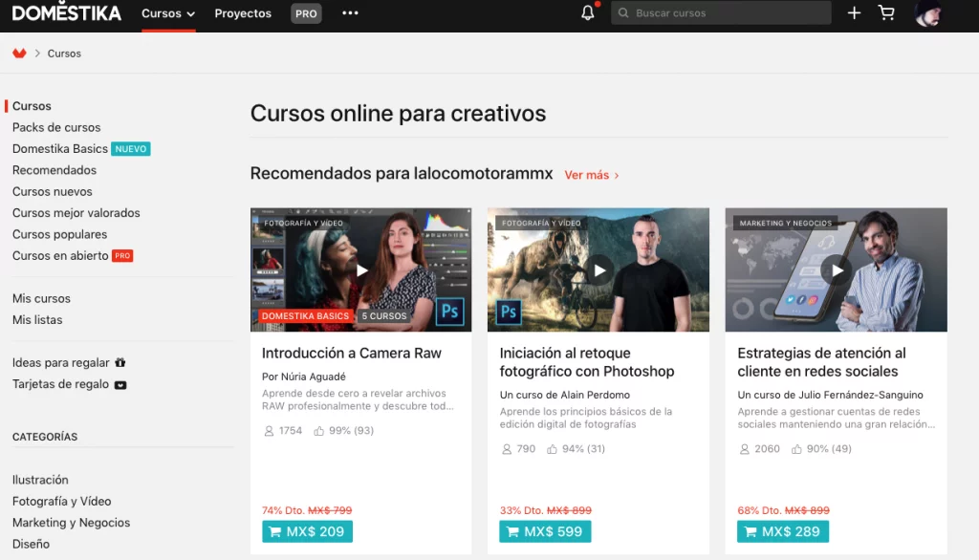Open Cursos nuevos in sidebar
Image resolution: width=979 pixels, height=560 pixels.
(x=53, y=192)
